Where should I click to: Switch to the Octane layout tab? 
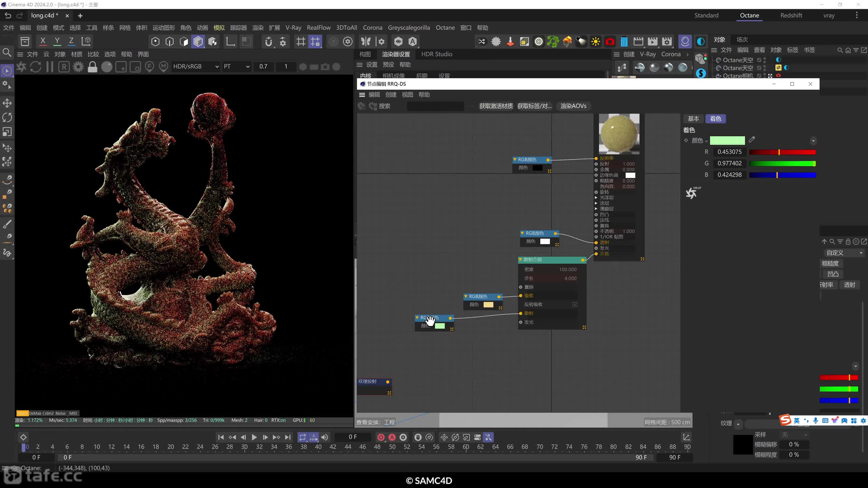pyautogui.click(x=749, y=15)
